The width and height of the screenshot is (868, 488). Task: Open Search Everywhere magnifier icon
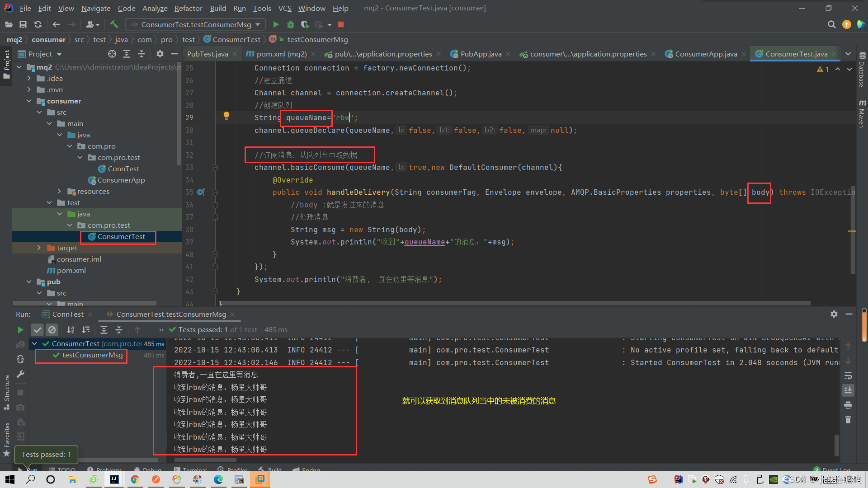coord(832,24)
